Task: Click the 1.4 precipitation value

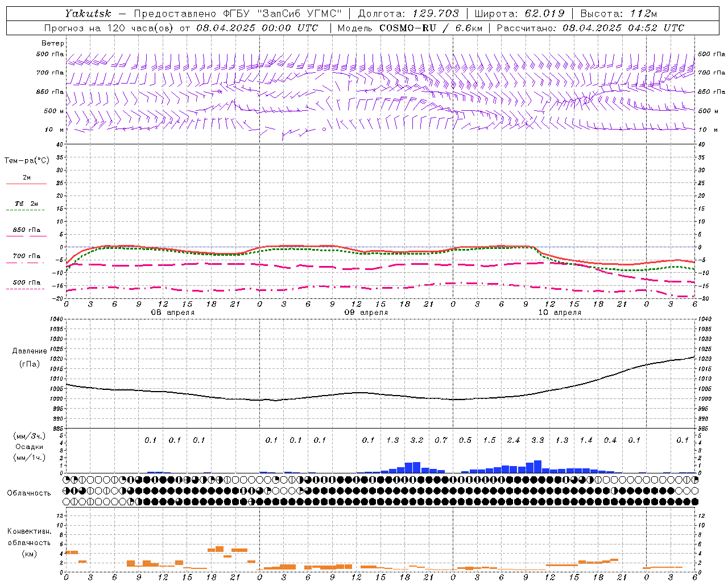Action: coord(586,440)
